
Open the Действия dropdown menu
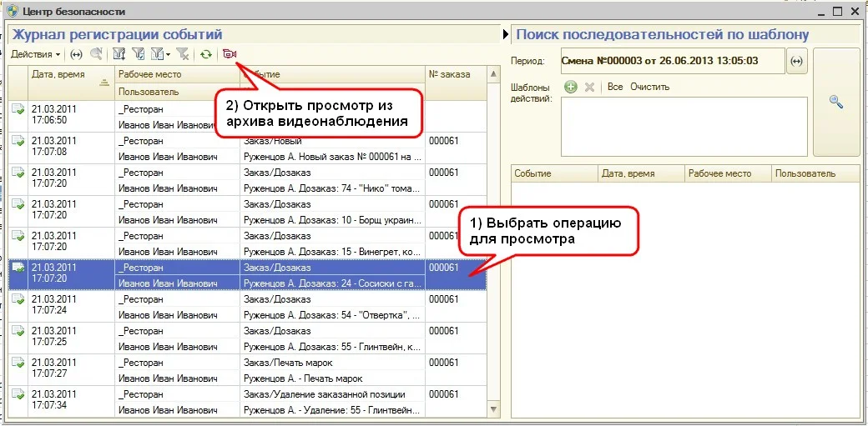click(x=35, y=54)
